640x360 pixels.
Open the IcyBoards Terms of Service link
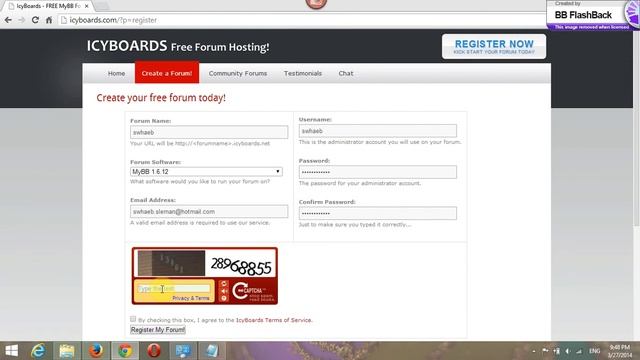273,320
